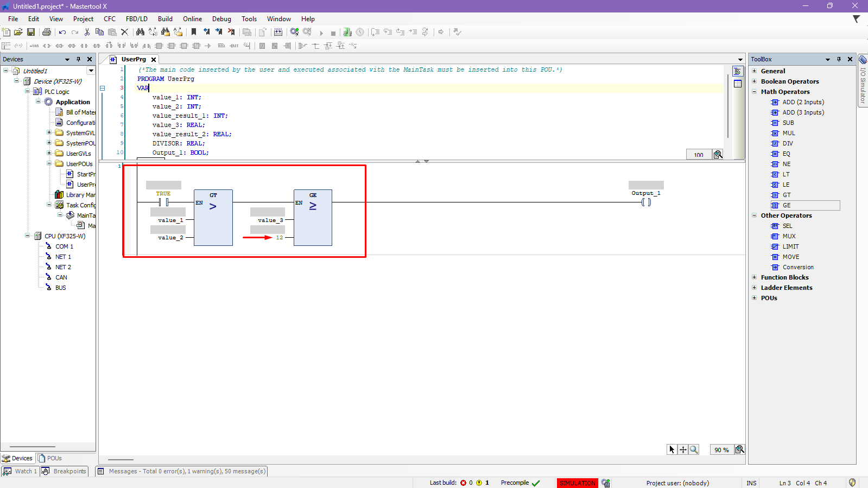Click the Cut scissors icon

pos(87,33)
